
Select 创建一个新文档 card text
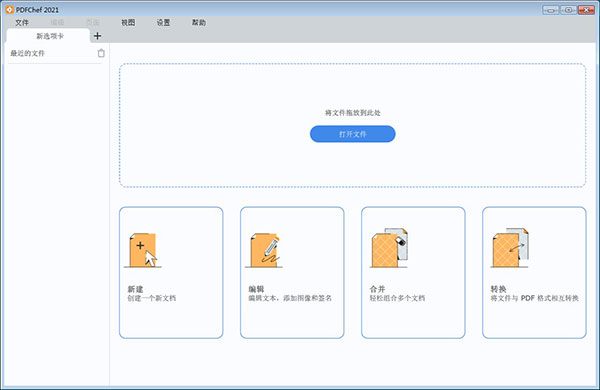[152, 298]
